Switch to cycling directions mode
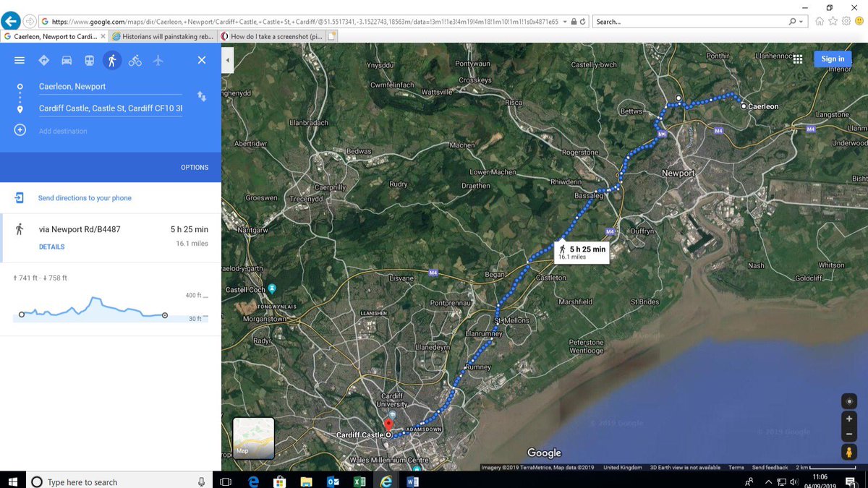This screenshot has height=488, width=868. tap(135, 61)
